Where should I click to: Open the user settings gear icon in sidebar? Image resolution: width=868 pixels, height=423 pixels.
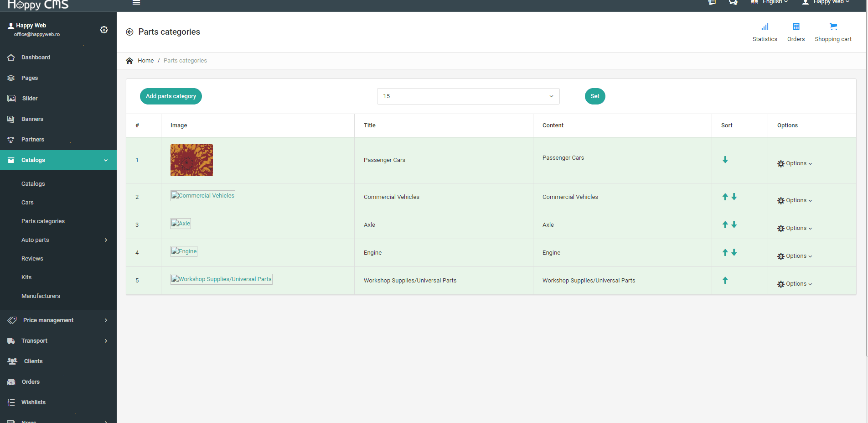(x=104, y=30)
